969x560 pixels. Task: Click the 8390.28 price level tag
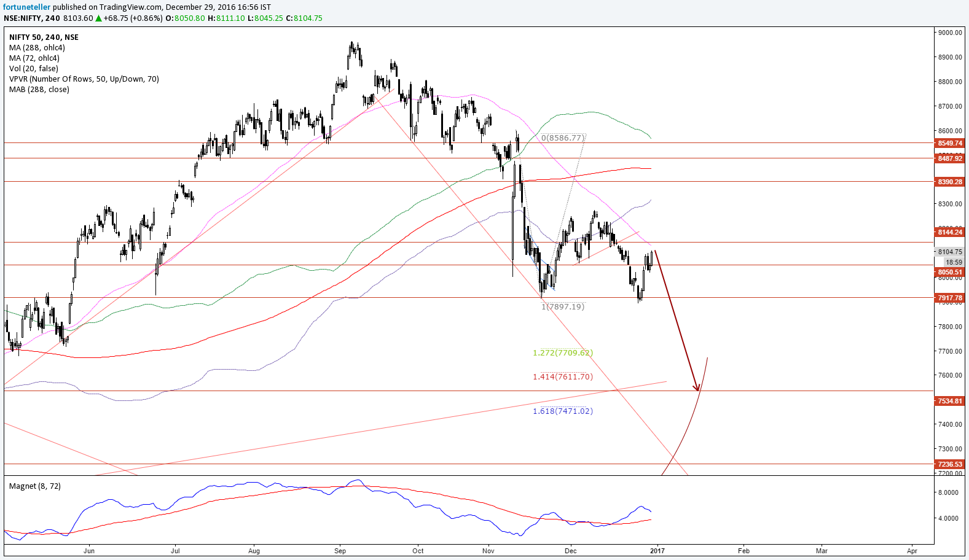point(949,182)
